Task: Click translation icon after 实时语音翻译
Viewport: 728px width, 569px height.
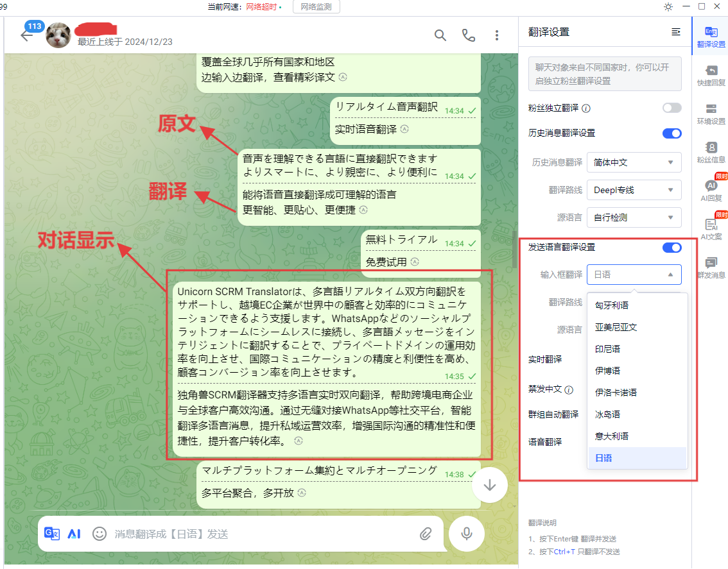Action: tap(404, 129)
